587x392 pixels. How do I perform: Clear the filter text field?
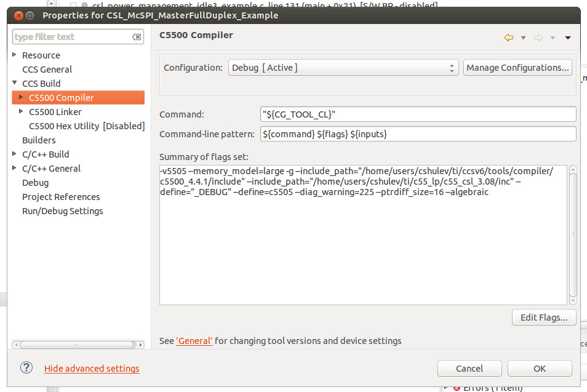[x=137, y=37]
